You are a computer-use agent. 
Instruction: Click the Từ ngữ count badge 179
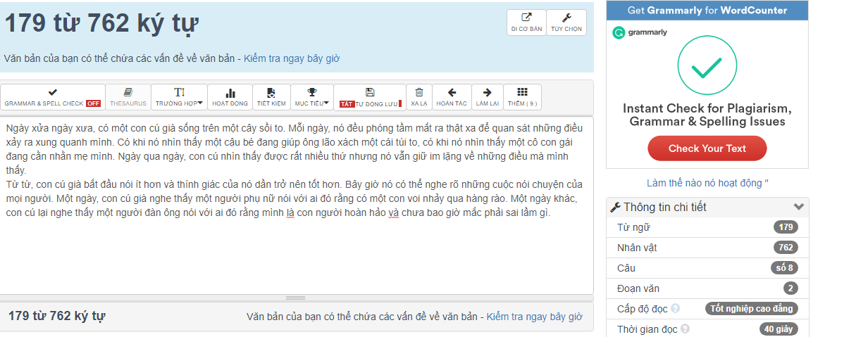786,227
